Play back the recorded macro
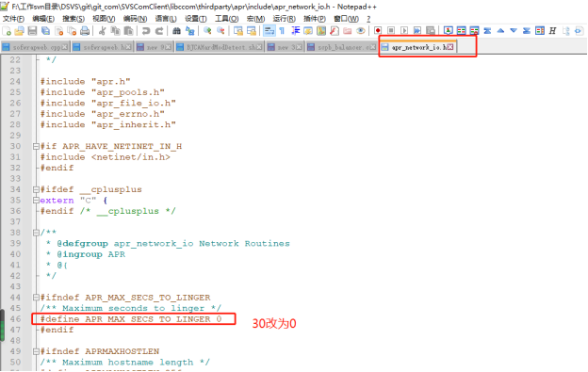The image size is (588, 372). (x=404, y=31)
